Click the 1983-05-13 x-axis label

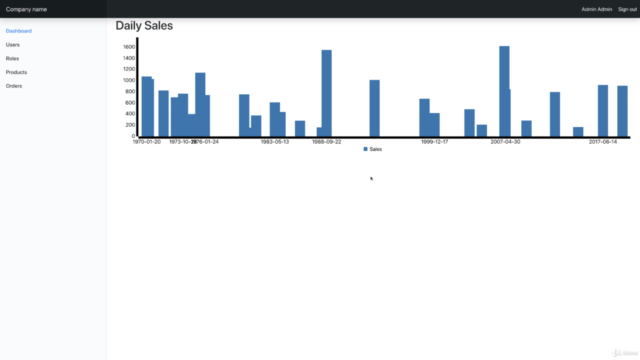(x=275, y=142)
